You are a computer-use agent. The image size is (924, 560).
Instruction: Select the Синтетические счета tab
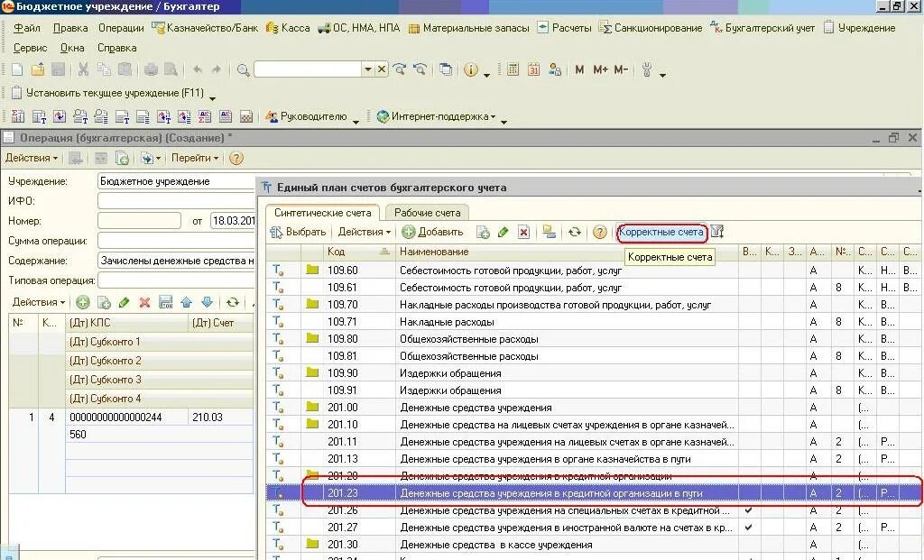point(322,213)
